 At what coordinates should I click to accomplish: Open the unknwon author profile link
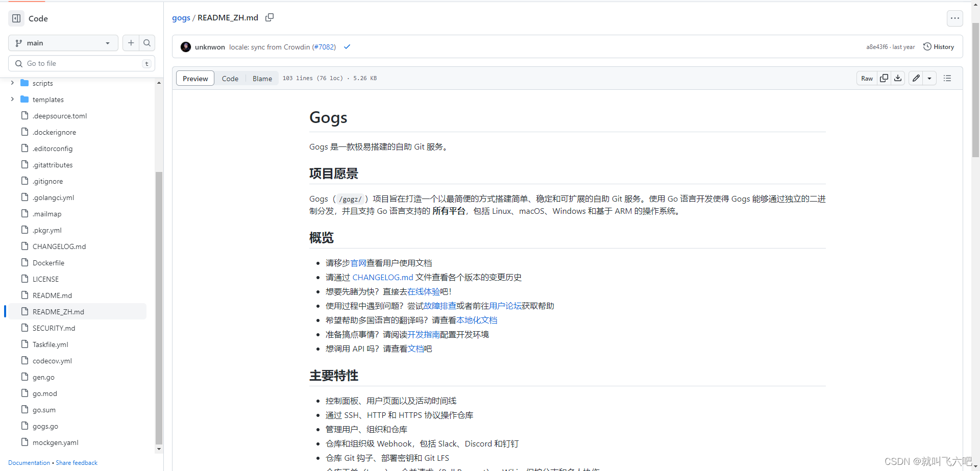point(210,47)
